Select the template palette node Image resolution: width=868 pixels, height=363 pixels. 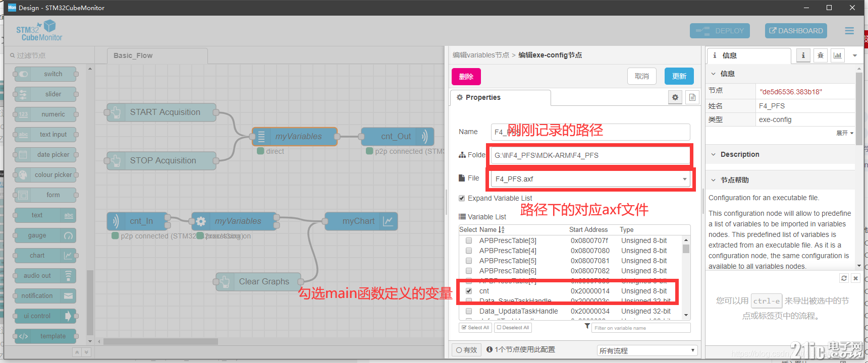[45, 336]
